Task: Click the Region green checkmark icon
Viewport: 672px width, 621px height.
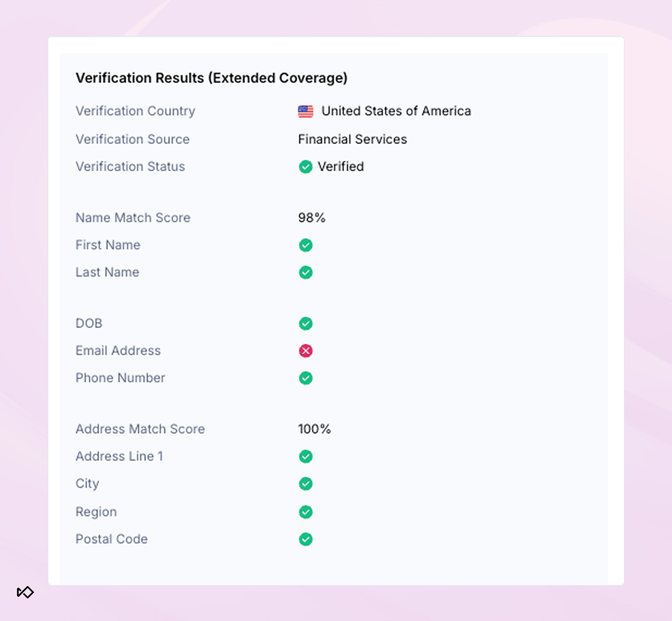Action: point(306,512)
